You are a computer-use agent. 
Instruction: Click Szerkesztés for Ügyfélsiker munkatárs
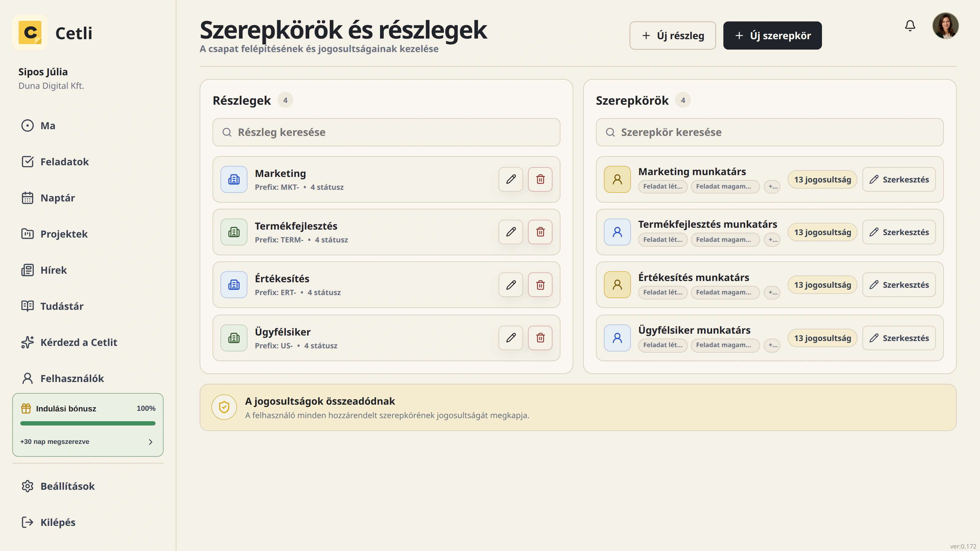tap(899, 338)
